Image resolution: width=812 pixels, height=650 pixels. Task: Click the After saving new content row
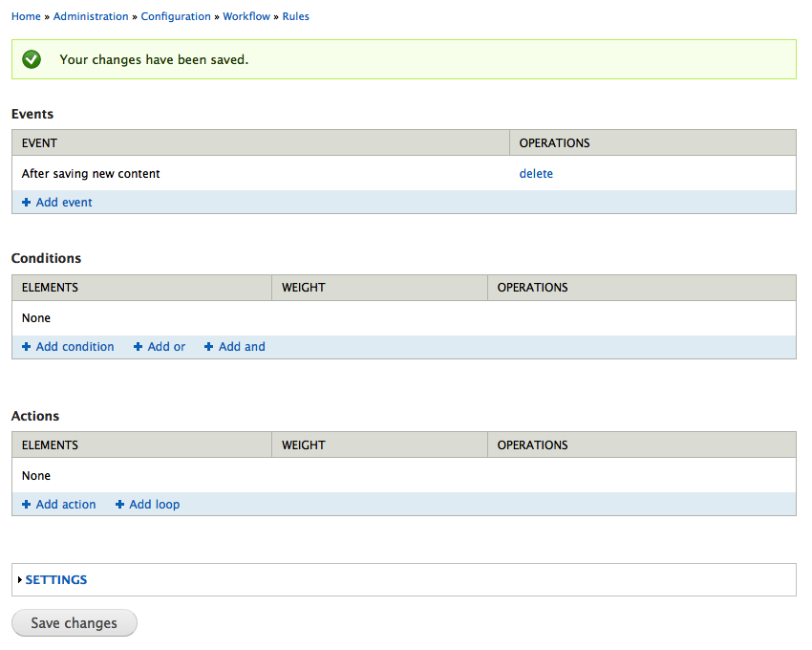click(91, 174)
